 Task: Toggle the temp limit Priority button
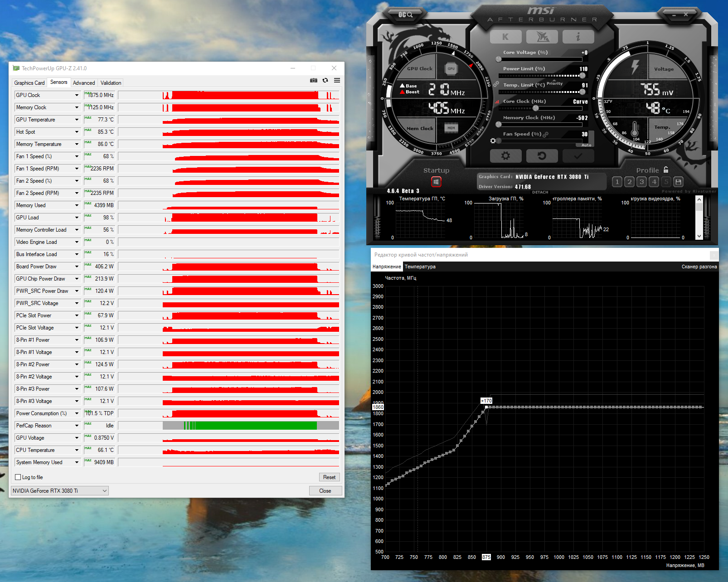[x=554, y=83]
